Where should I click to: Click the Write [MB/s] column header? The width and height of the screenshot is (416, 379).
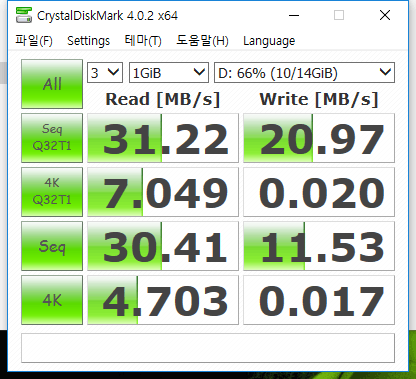[319, 99]
